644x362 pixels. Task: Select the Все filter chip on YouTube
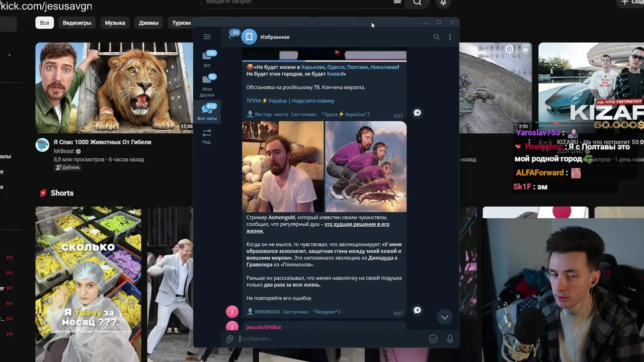point(45,23)
